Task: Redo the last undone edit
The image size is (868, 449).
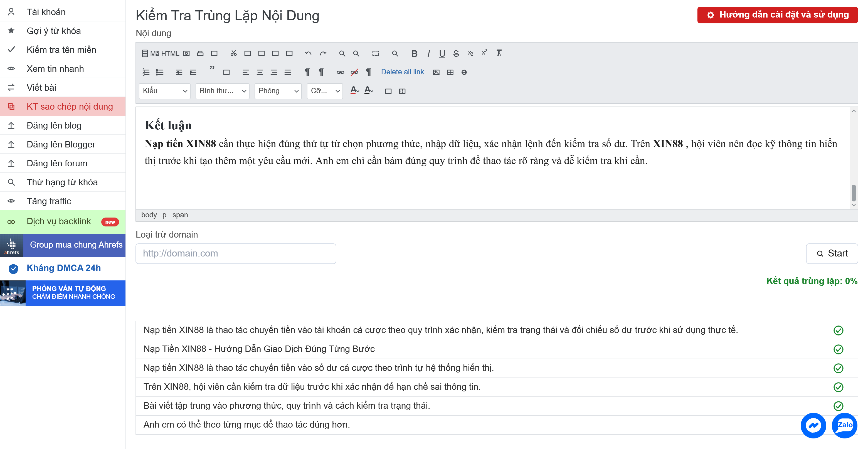Action: (323, 54)
